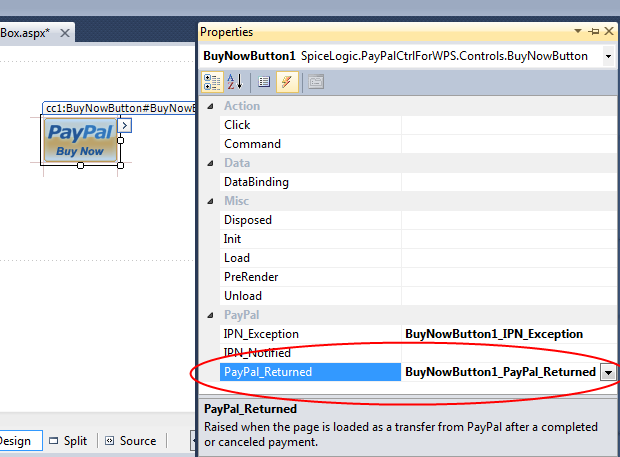
Task: Open PayPal_Returned handler dropdown arrow
Action: pyautogui.click(x=608, y=372)
